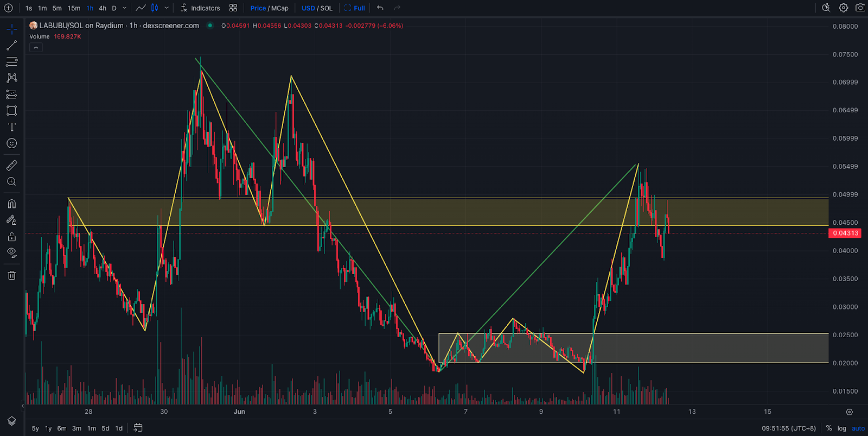The height and width of the screenshot is (436, 868).
Task: Open chart settings gear icon
Action: tap(843, 8)
